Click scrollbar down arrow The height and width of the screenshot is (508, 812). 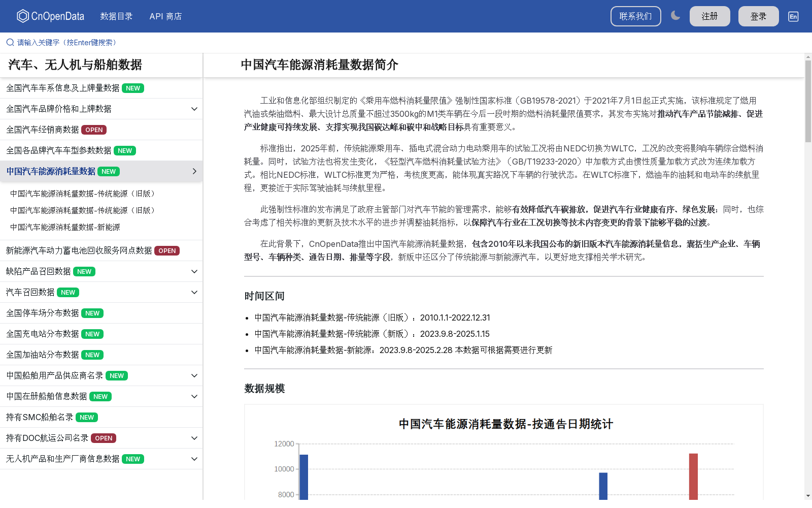808,495
